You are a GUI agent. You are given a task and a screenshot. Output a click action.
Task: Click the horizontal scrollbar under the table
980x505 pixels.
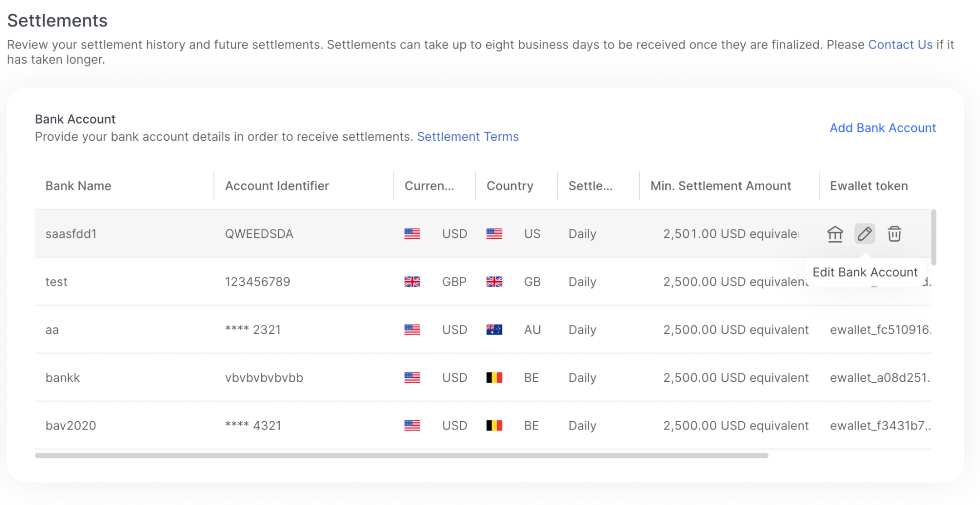(401, 455)
